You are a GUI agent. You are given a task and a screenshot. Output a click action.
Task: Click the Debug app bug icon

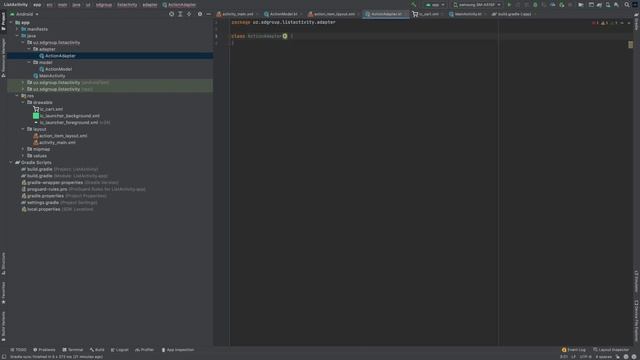(535, 4)
